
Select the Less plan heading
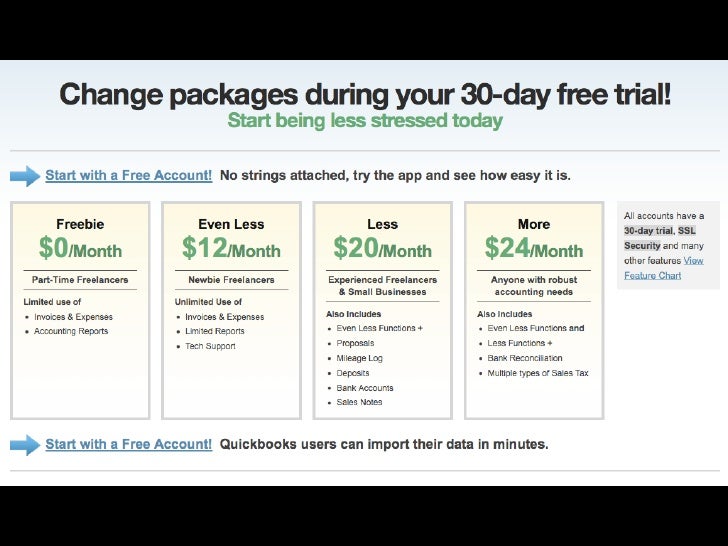tap(383, 224)
